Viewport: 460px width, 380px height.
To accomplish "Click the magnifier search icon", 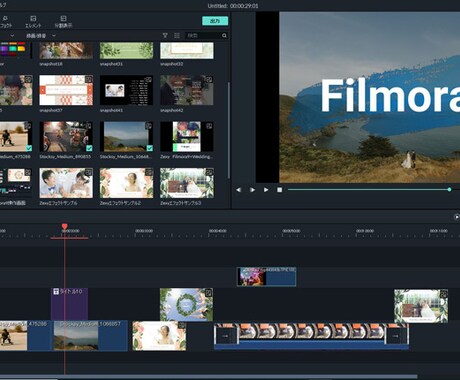I will coord(224,35).
